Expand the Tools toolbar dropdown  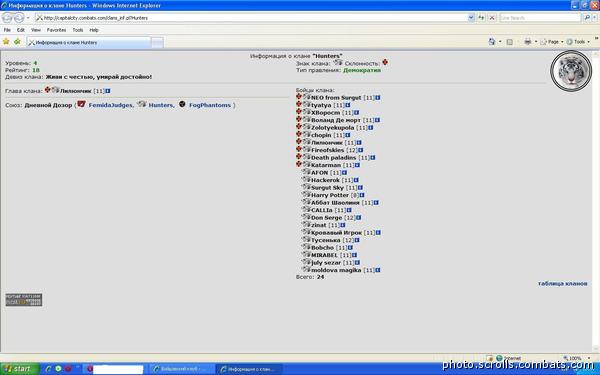coord(578,42)
